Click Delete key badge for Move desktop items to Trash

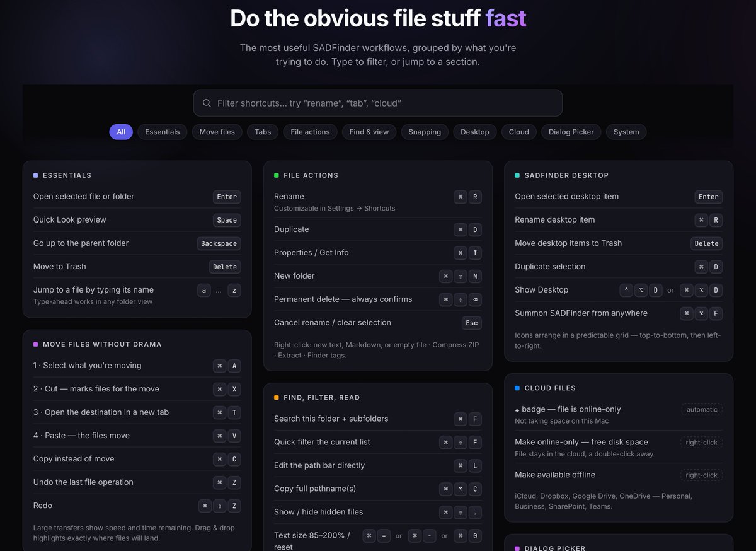point(706,243)
